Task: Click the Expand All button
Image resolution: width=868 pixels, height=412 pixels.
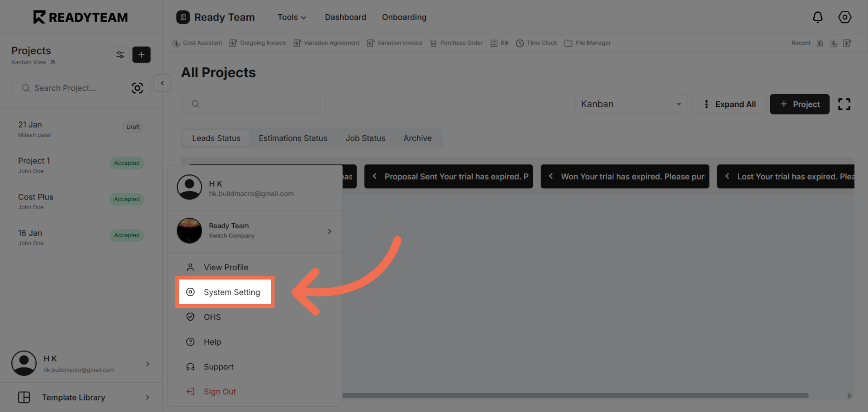Action: point(729,104)
